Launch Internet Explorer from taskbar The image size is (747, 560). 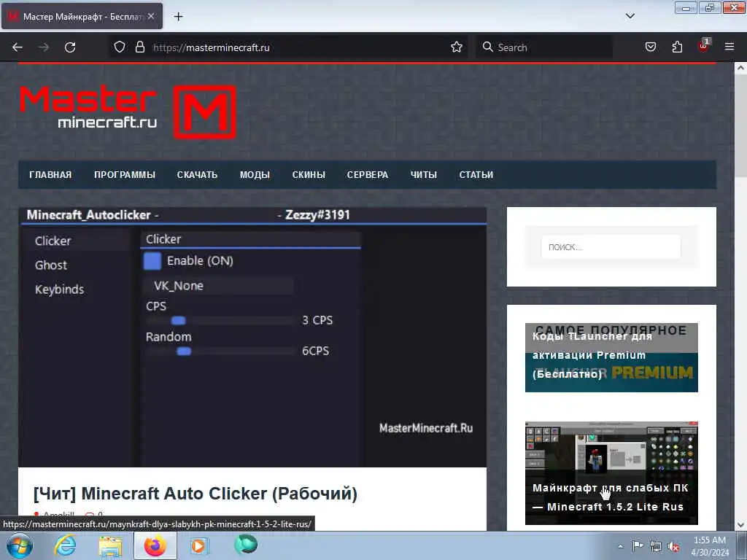[65, 545]
